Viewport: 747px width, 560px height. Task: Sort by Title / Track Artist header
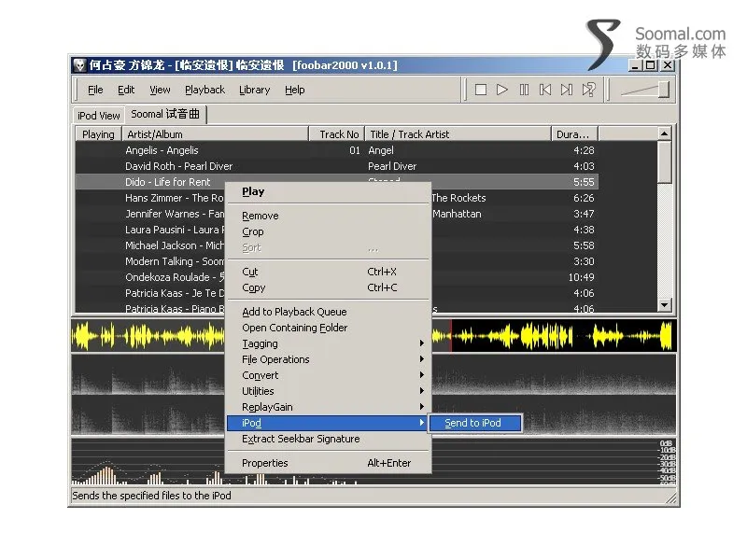point(458,134)
